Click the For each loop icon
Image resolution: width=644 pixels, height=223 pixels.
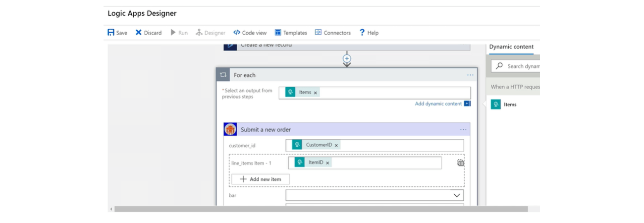(x=223, y=75)
